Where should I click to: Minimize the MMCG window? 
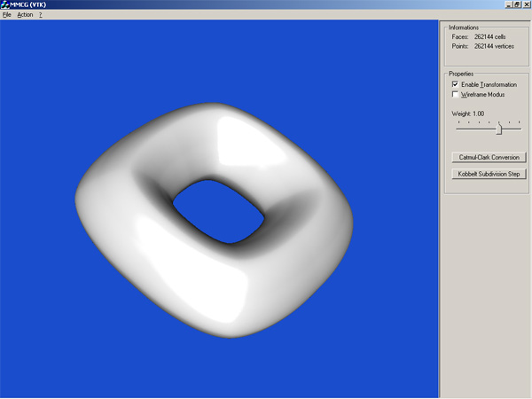click(x=509, y=4)
